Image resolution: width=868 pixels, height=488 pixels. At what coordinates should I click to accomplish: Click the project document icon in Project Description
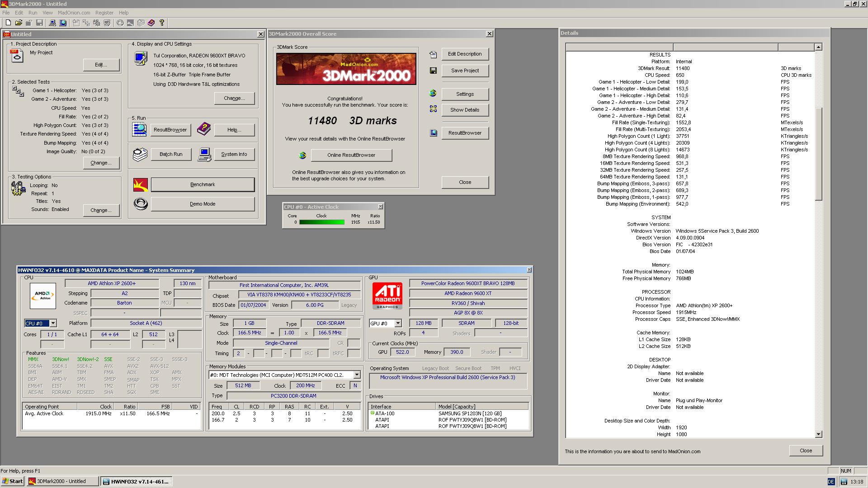tap(17, 56)
